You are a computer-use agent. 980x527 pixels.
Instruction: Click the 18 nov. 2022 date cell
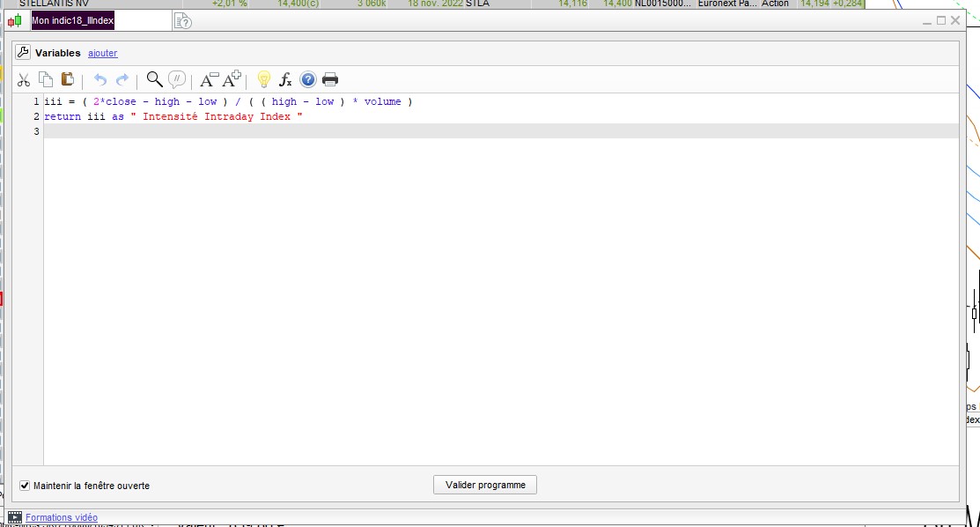point(435,4)
